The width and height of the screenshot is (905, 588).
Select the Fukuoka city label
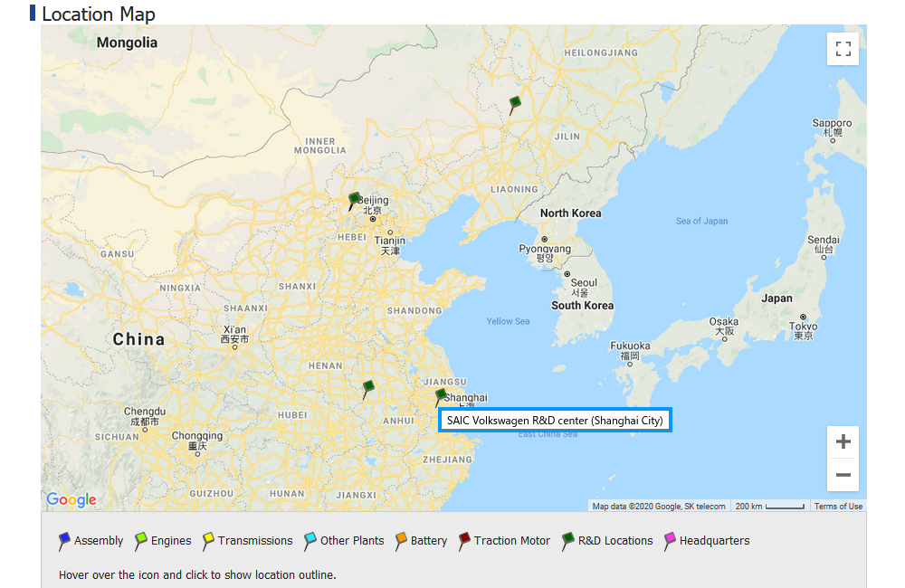630,350
